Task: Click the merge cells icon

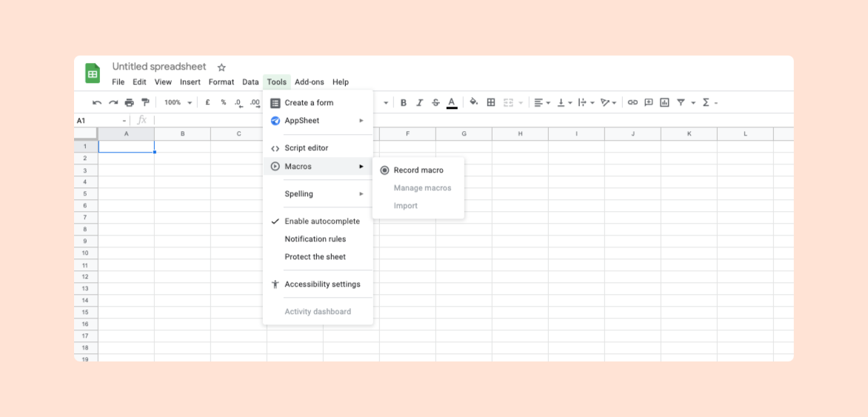Action: click(x=508, y=102)
